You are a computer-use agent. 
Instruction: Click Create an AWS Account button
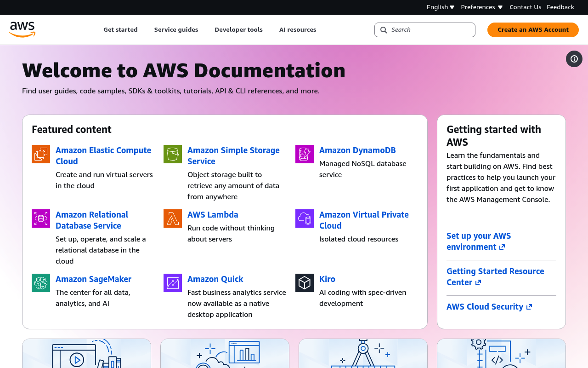point(533,30)
